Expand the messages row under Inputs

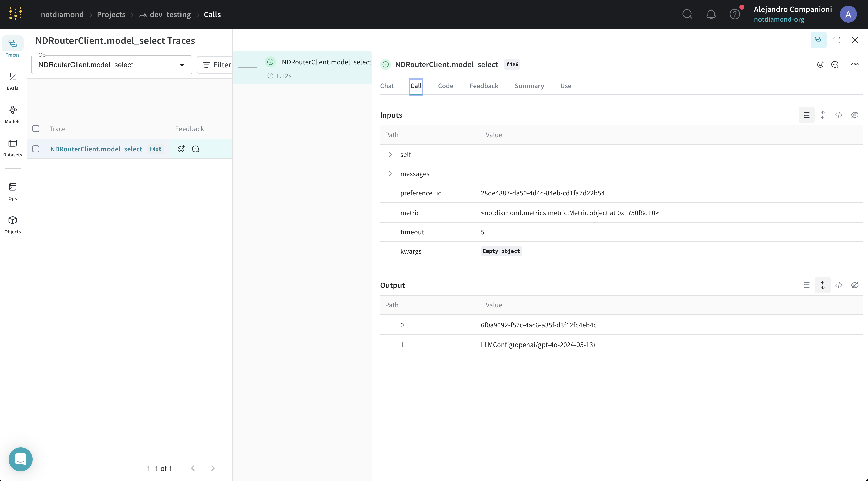pyautogui.click(x=390, y=174)
